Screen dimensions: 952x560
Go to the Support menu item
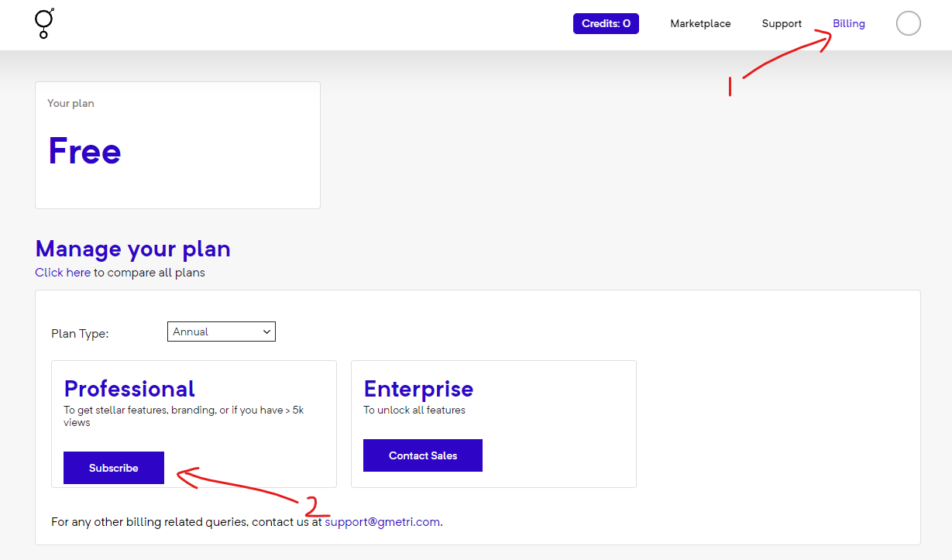point(782,23)
